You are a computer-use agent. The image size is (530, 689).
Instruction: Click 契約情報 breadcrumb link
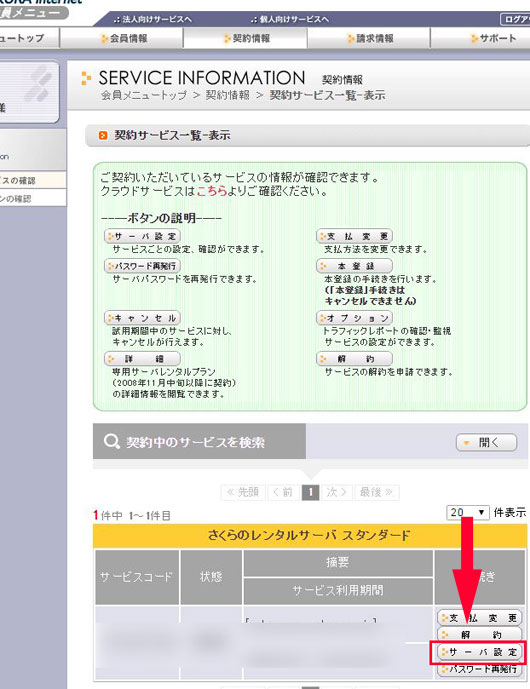pos(227,95)
